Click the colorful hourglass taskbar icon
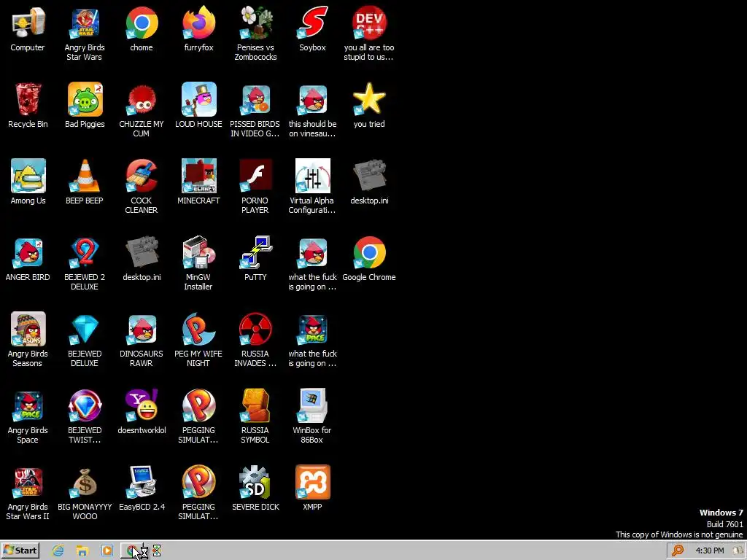The image size is (747, 560). point(156,551)
